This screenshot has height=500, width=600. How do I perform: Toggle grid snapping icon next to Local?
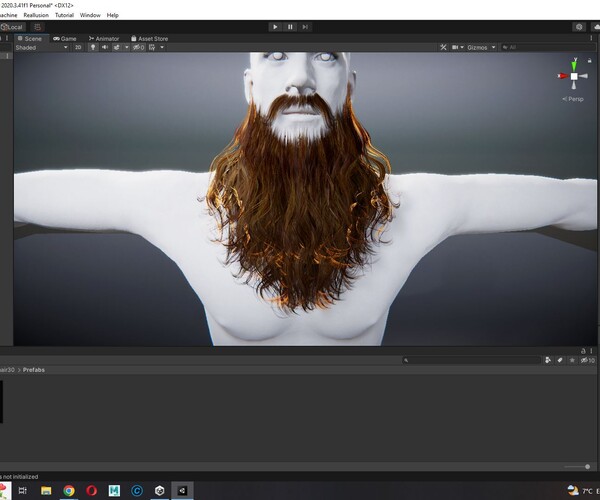(37, 27)
